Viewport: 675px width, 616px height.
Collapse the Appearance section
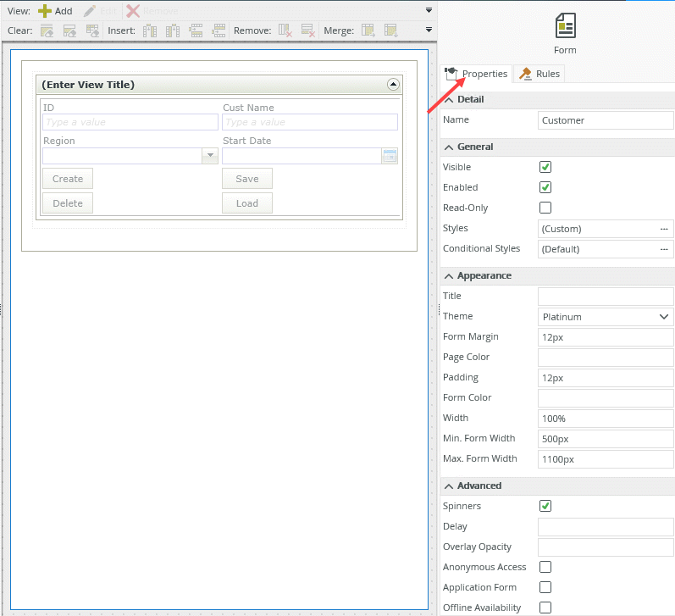tap(449, 275)
